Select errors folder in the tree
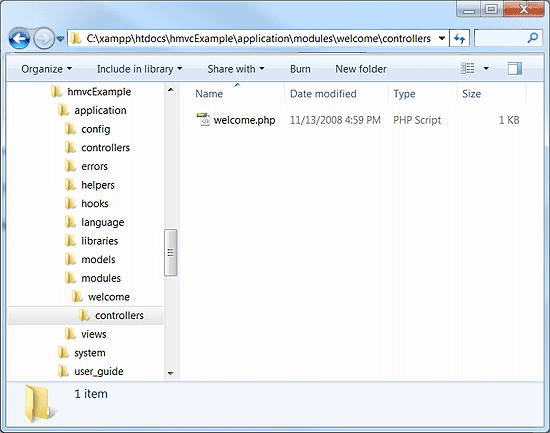Screen dimensions: 550x433 pyautogui.click(x=94, y=166)
